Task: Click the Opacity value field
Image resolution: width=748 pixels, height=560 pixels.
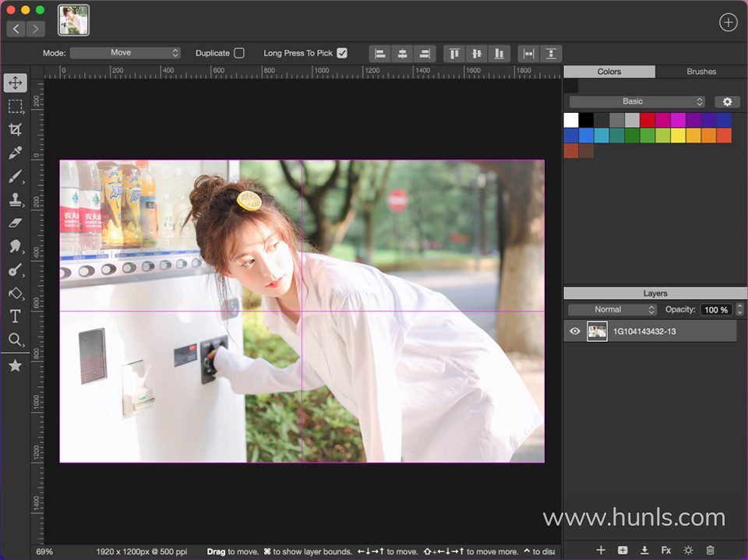Action: coord(715,309)
